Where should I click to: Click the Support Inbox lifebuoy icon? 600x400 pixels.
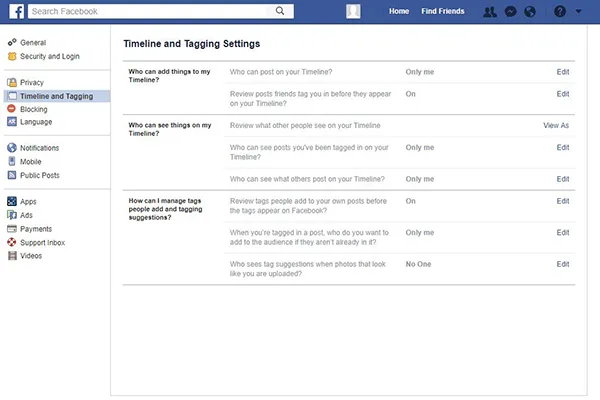point(12,242)
